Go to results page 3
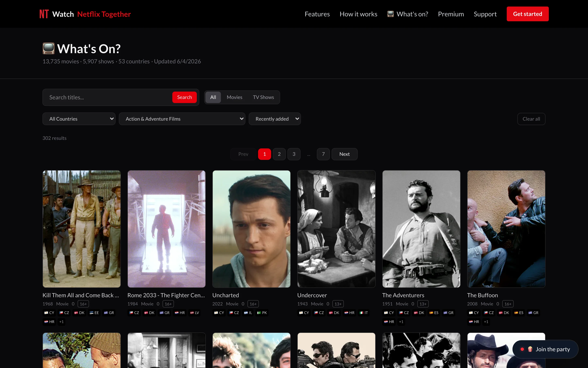Screen dimensions: 588x368 coord(294,154)
